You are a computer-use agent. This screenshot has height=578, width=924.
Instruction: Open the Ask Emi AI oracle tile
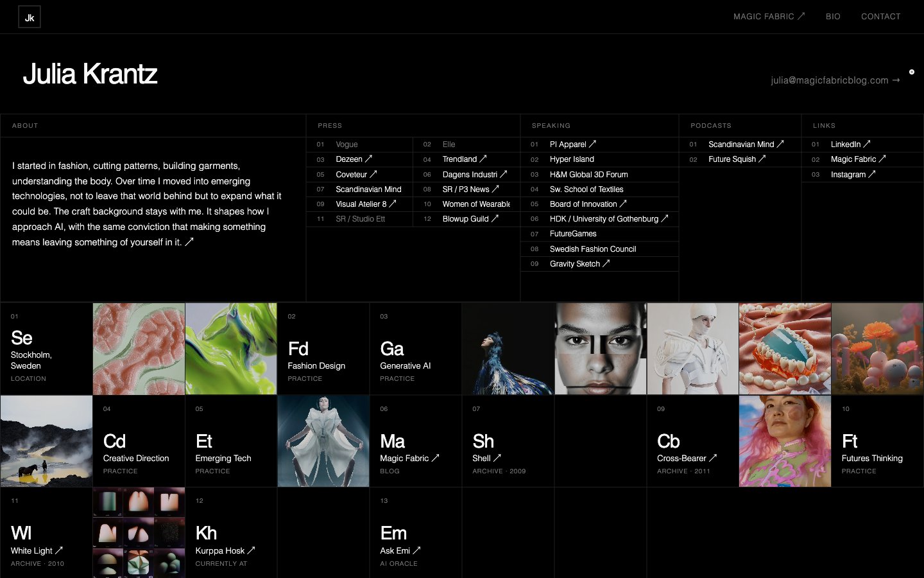[x=416, y=533]
